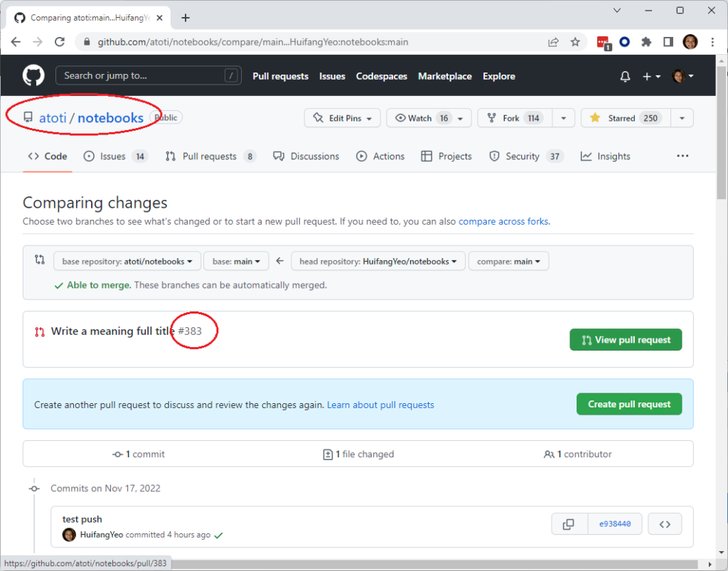The height and width of the screenshot is (571, 728).
Task: Click Explore in the header
Action: [498, 76]
